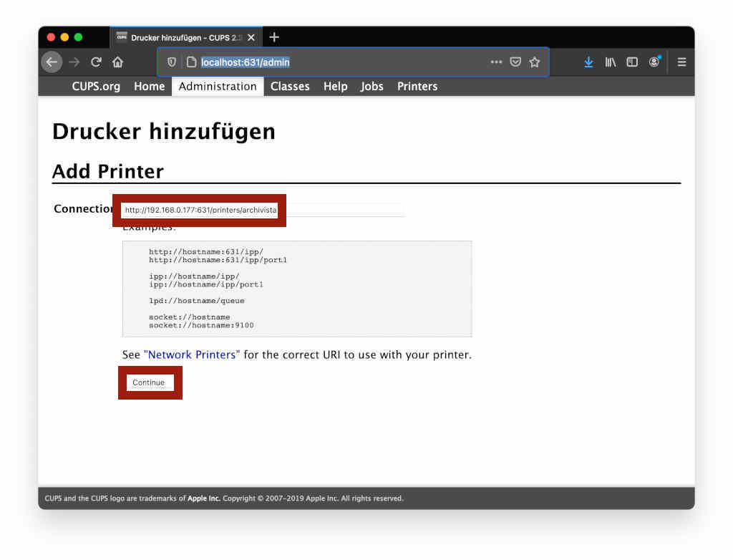Image resolution: width=733 pixels, height=560 pixels.
Task: Reload the CUPS admin page
Action: click(x=97, y=62)
